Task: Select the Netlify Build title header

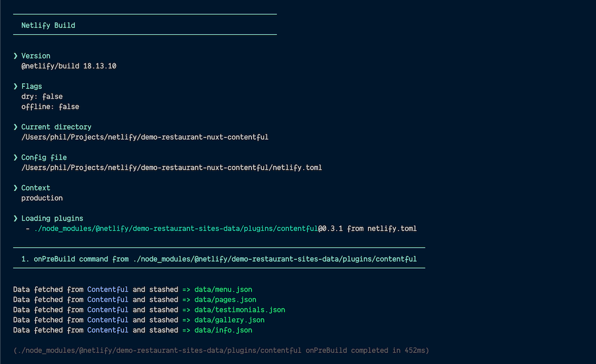Action: pos(48,25)
